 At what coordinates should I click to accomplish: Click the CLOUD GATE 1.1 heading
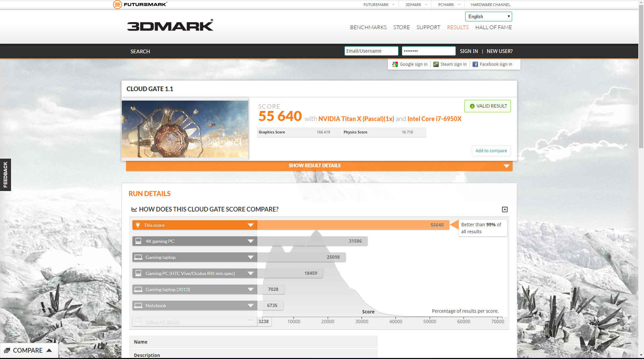[x=150, y=89]
